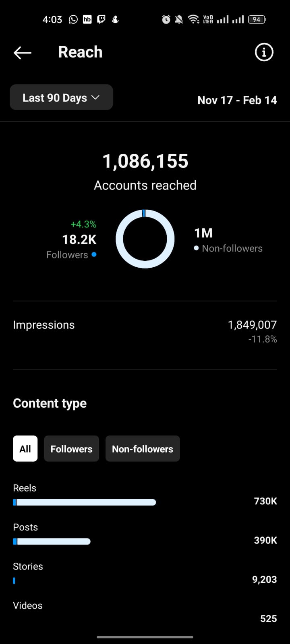Tap the Reels reach bar

(x=84, y=502)
